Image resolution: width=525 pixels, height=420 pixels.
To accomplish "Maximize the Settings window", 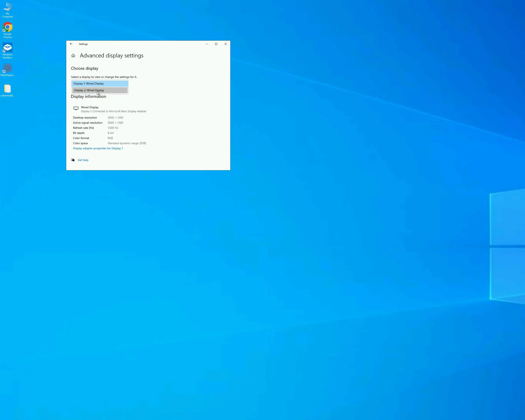I will pyautogui.click(x=216, y=44).
